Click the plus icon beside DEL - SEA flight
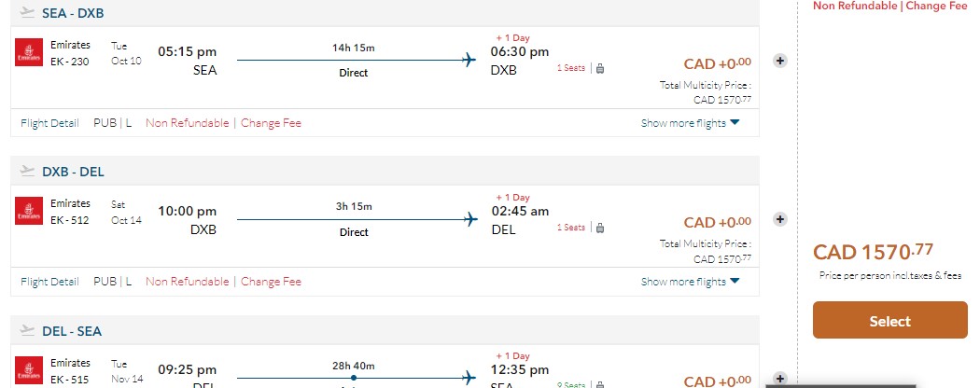 pyautogui.click(x=780, y=378)
